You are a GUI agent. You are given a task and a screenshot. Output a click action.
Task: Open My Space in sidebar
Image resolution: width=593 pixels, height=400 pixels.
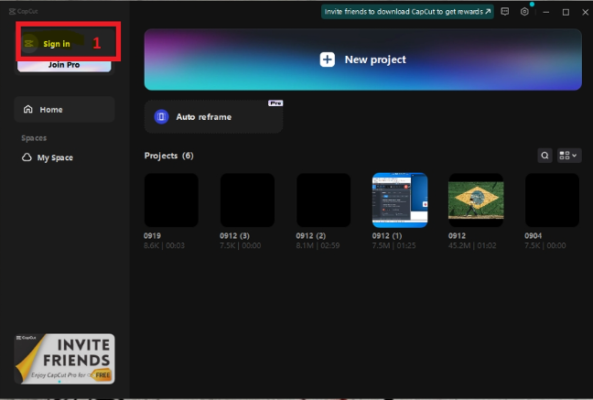(x=48, y=158)
